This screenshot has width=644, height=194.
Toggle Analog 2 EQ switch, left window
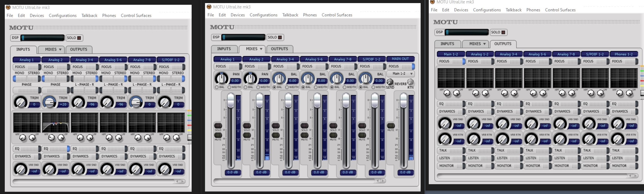pos(56,149)
